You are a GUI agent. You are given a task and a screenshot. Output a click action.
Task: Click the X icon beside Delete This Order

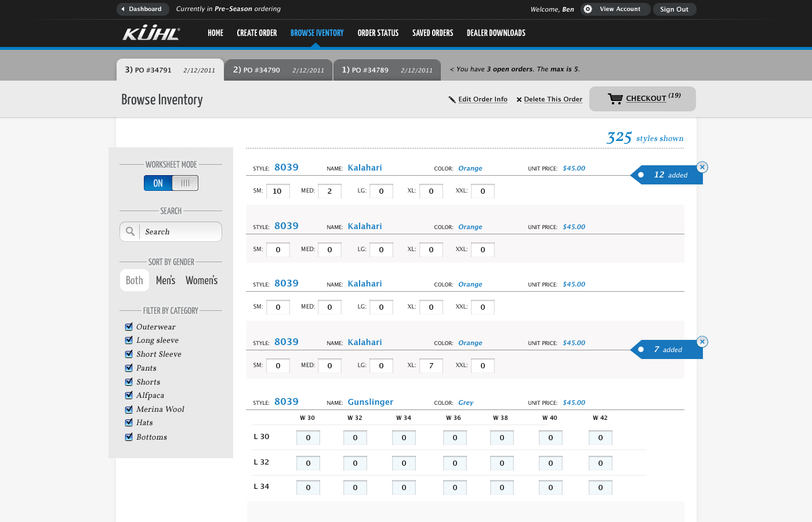click(x=519, y=100)
